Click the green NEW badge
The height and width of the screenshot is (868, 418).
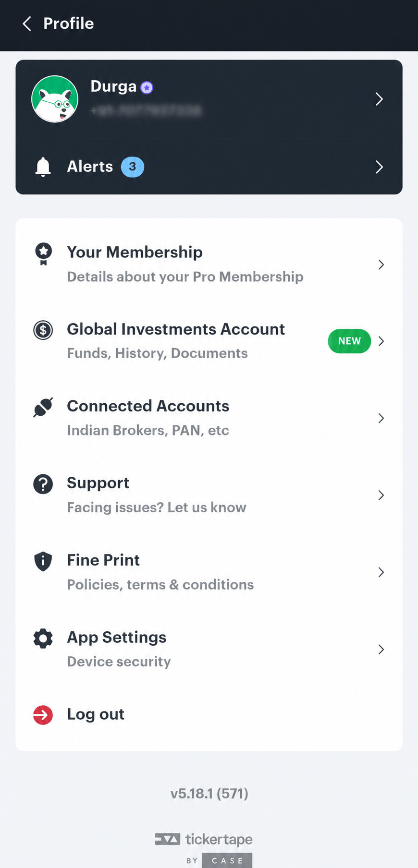click(x=349, y=341)
